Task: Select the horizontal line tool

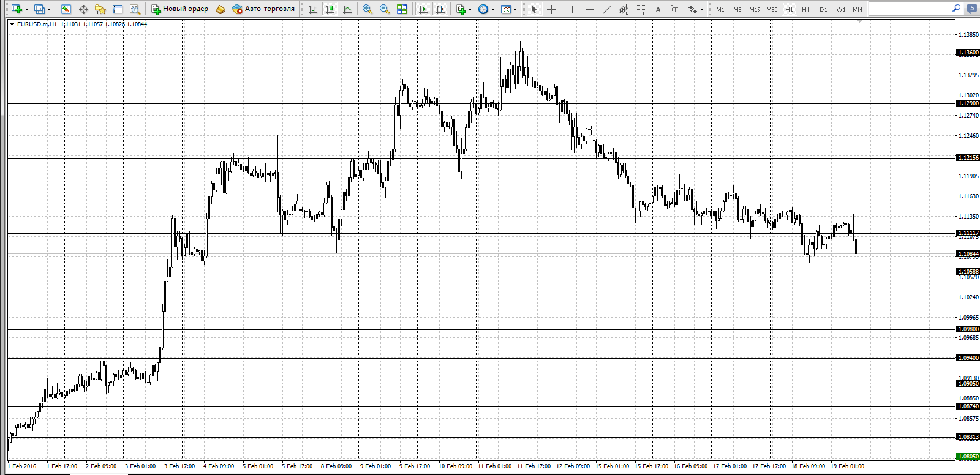Action: tap(589, 9)
